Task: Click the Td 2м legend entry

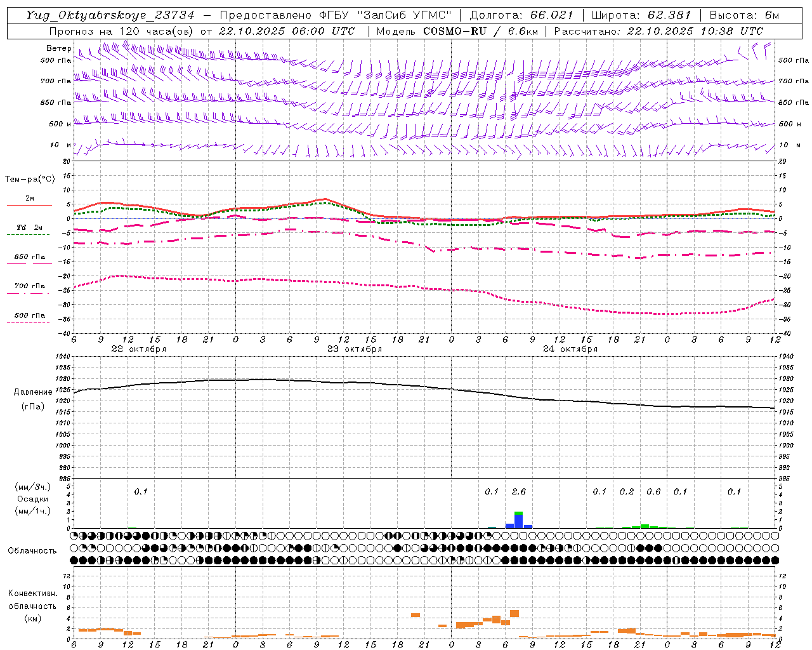Action: pyautogui.click(x=29, y=227)
